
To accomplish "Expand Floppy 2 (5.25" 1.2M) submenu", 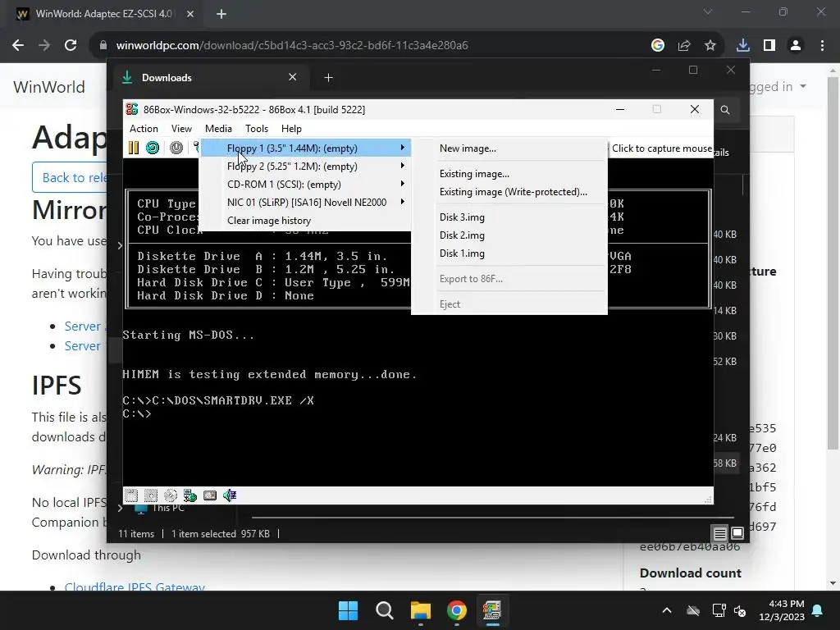I will (306, 166).
